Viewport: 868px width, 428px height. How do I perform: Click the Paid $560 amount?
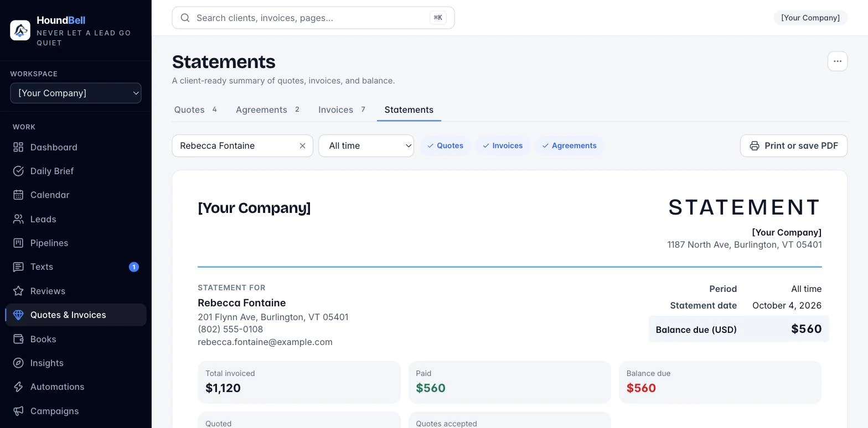click(431, 388)
